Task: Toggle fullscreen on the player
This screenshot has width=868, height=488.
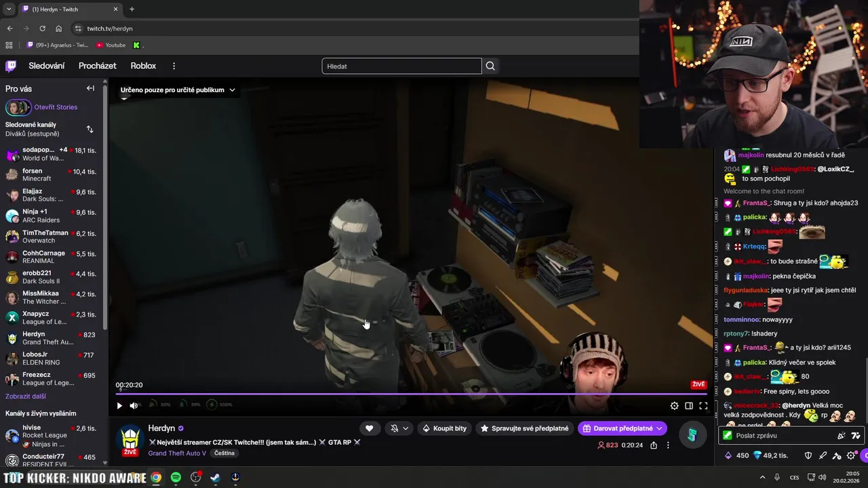Action: coord(703,406)
